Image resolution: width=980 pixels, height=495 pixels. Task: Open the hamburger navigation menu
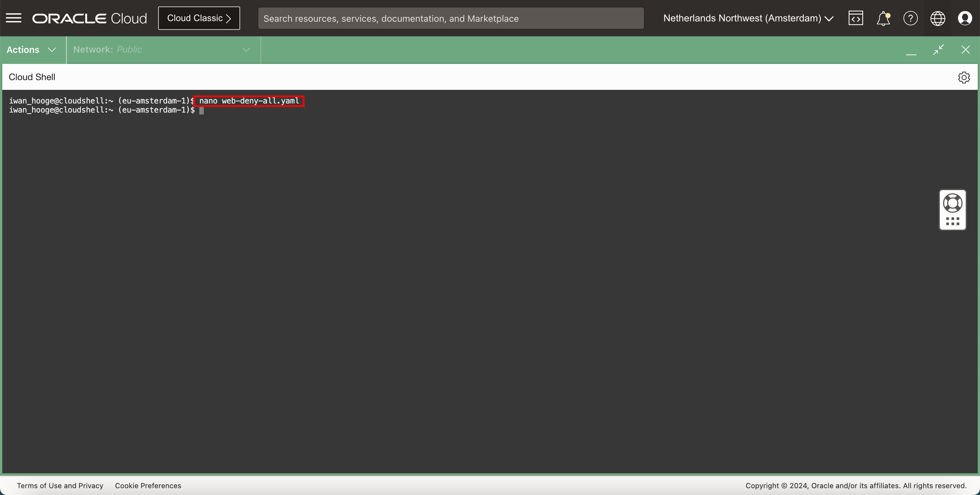(x=14, y=18)
